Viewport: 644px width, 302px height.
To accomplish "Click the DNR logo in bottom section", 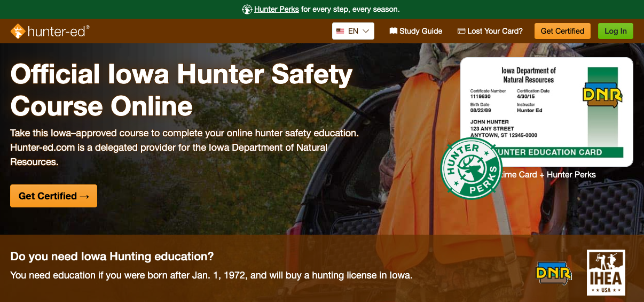I will [x=554, y=273].
